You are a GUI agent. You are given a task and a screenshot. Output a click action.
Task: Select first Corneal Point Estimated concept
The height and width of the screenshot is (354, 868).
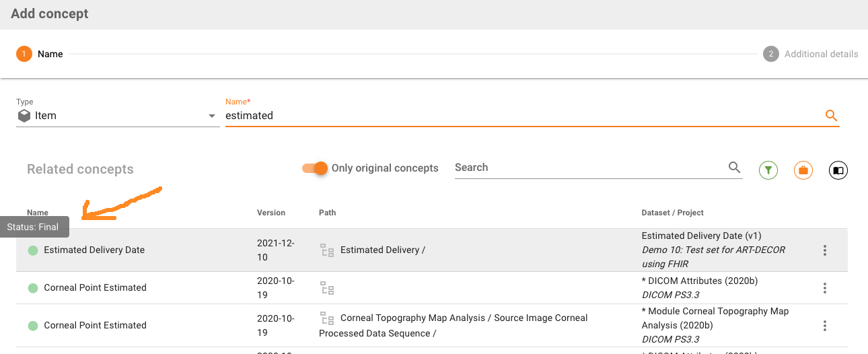pyautogui.click(x=95, y=288)
